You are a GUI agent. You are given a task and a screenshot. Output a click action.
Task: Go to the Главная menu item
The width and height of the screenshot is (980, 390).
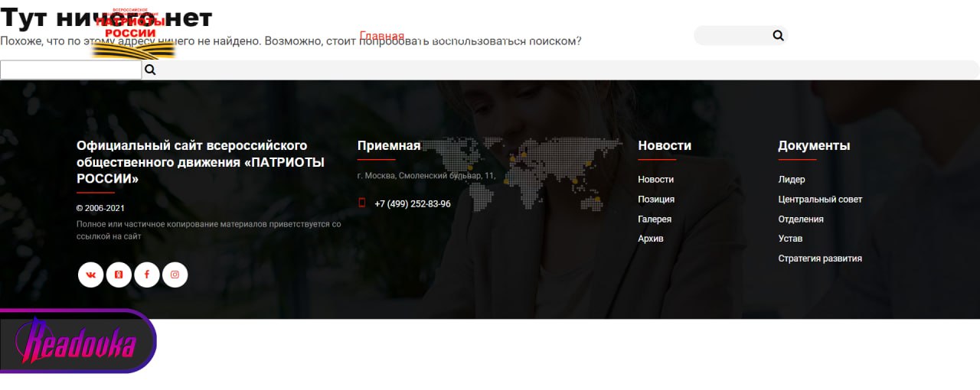[x=381, y=36]
